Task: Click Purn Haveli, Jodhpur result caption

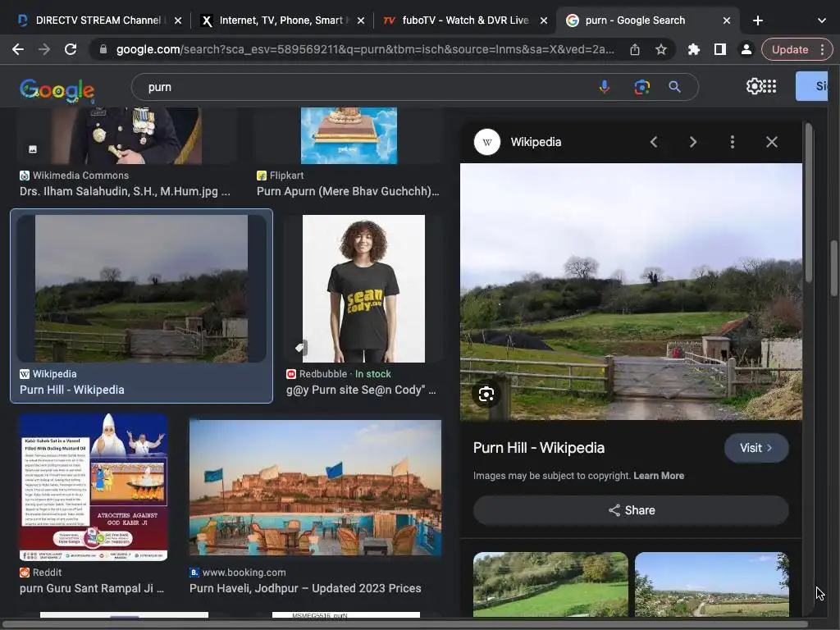Action: (x=305, y=588)
